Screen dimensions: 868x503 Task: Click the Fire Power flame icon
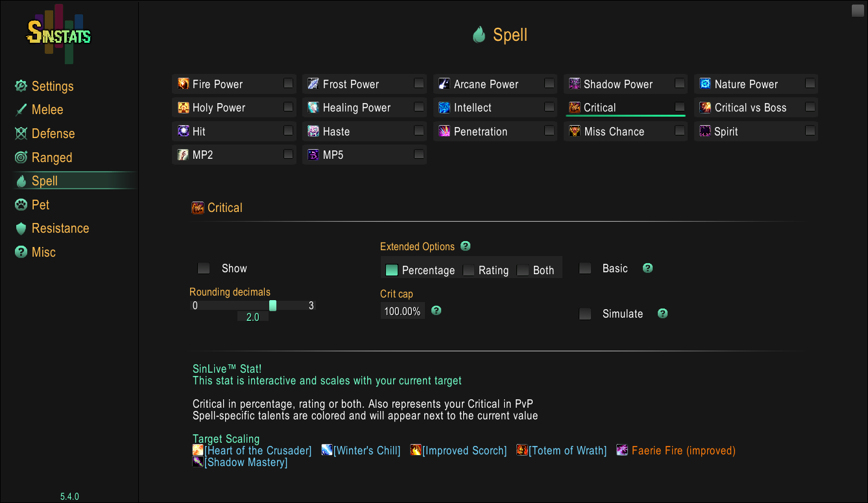183,84
